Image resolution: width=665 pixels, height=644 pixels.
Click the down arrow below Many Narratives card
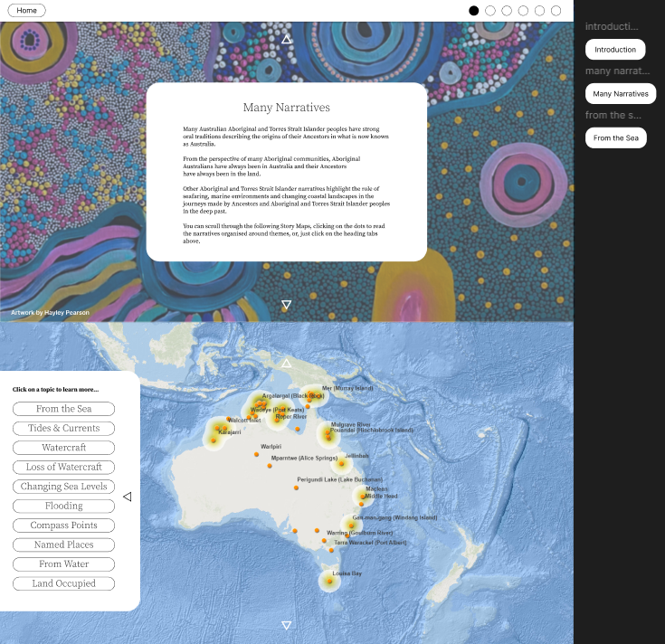286,305
